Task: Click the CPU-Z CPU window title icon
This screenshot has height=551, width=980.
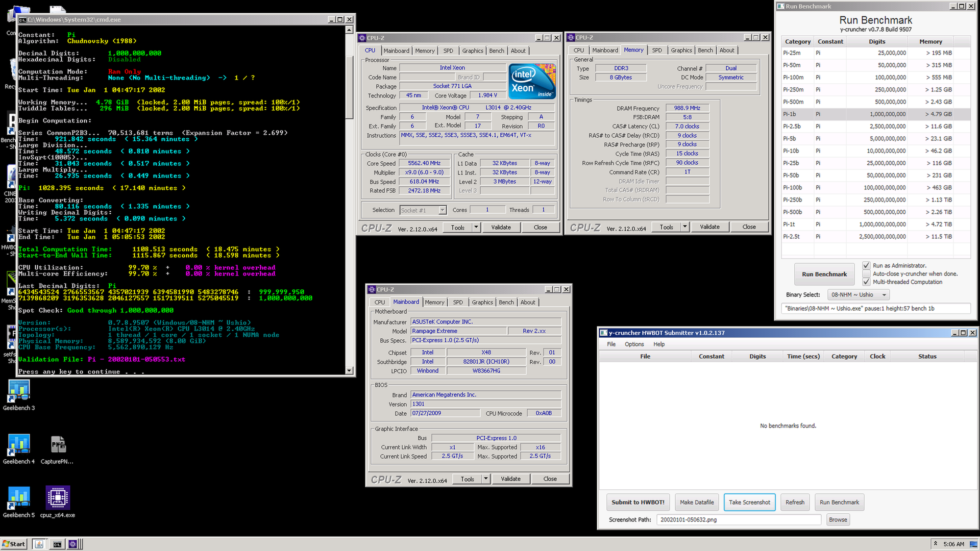Action: click(x=362, y=38)
